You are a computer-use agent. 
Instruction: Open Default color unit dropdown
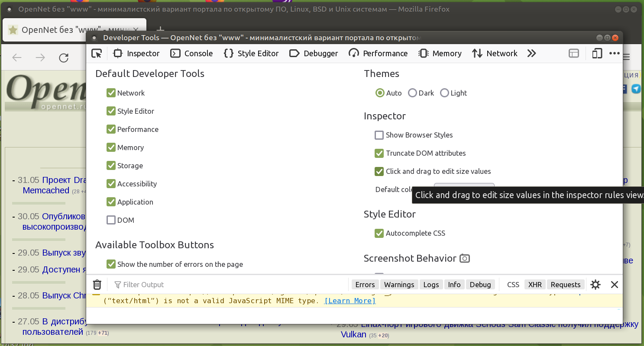click(463, 186)
